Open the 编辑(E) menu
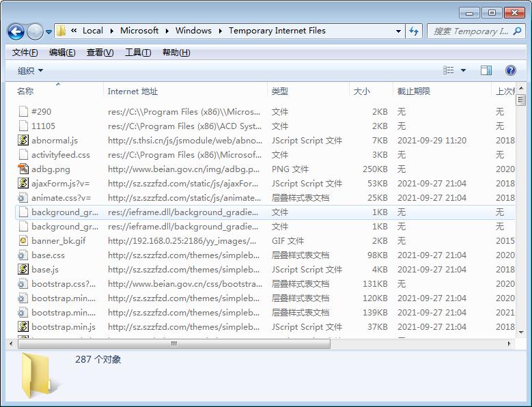The width and height of the screenshot is (532, 407). pos(62,53)
